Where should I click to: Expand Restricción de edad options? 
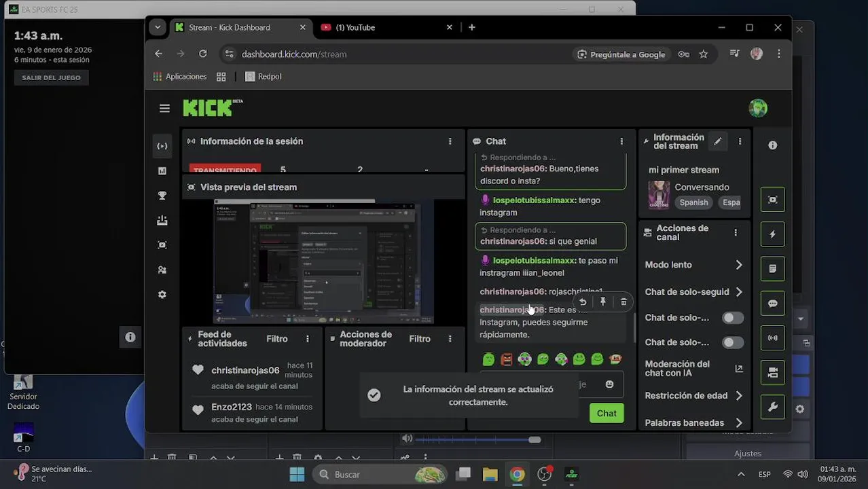pyautogui.click(x=739, y=395)
